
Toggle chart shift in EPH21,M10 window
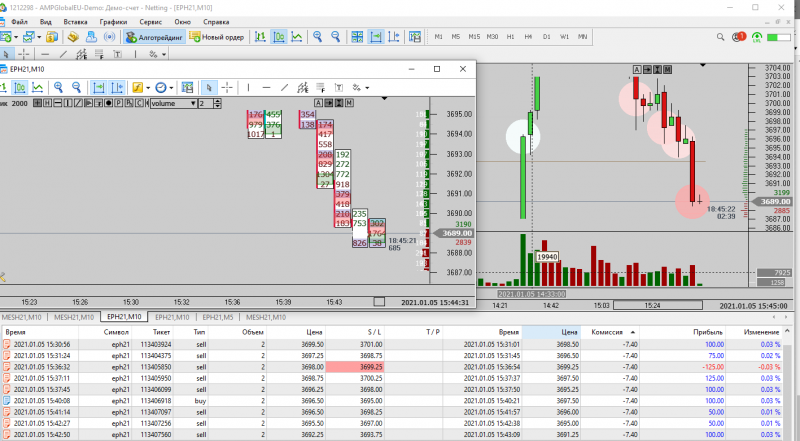117,87
